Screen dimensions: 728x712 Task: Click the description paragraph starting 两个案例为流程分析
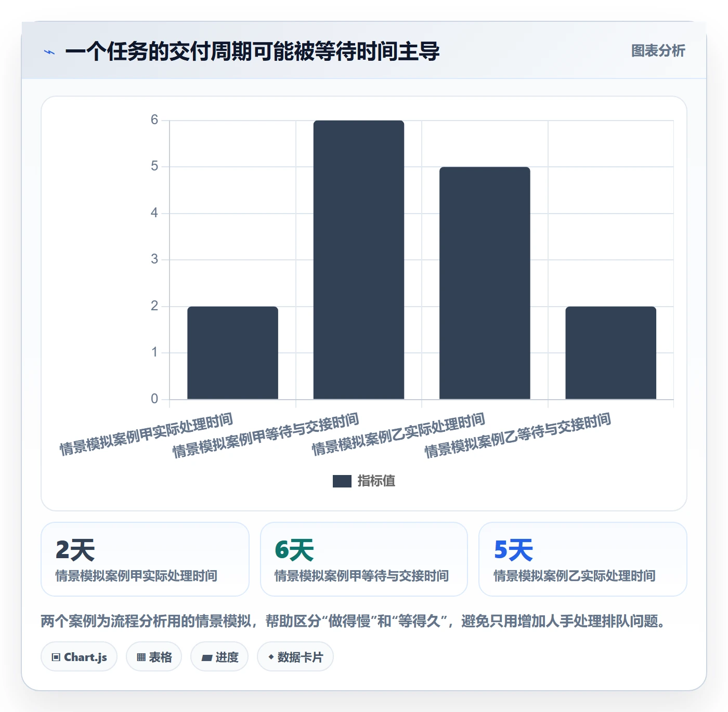coord(354,621)
